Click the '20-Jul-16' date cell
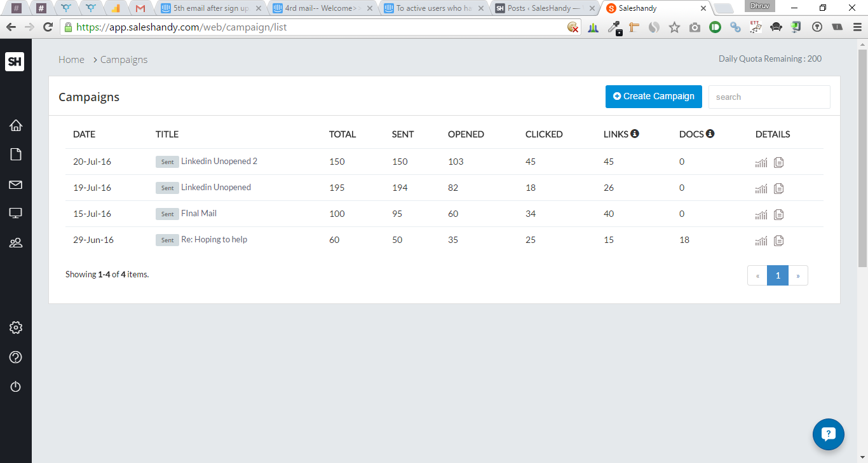Image resolution: width=868 pixels, height=463 pixels. 92,162
